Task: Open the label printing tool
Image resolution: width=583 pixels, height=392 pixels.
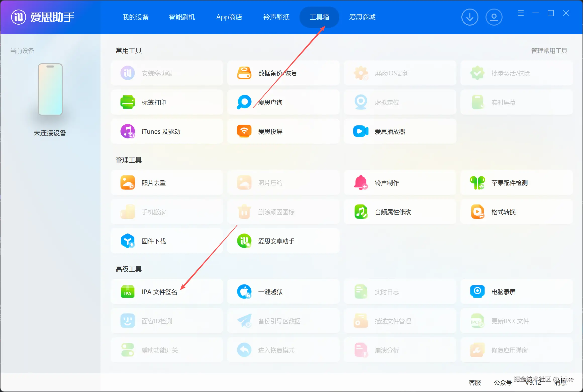Action: [x=154, y=102]
